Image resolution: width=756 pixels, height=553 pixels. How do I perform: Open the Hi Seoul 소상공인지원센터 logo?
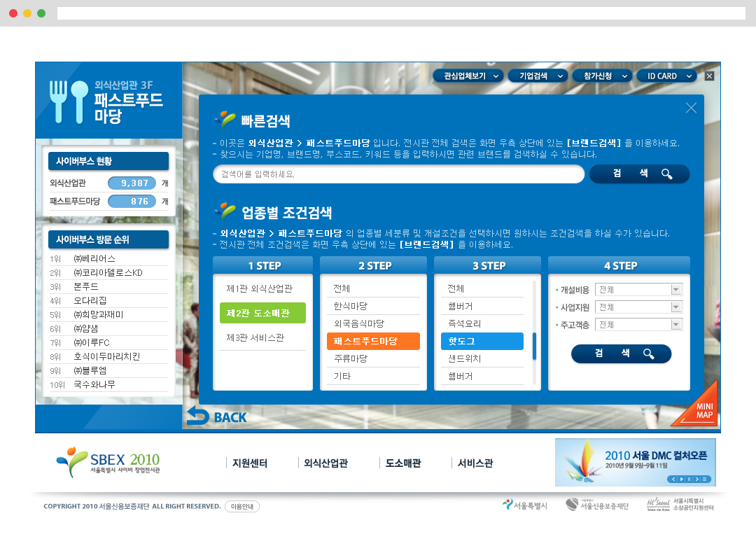[680, 504]
